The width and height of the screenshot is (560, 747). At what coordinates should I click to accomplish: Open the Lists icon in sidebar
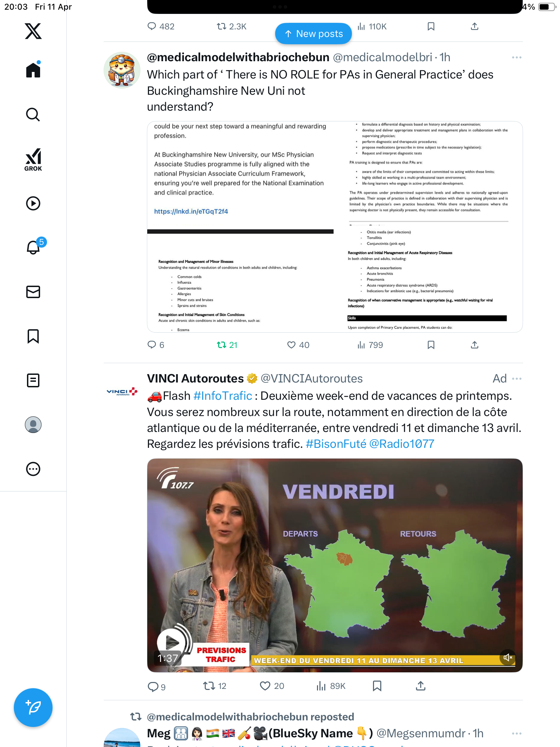tap(33, 380)
